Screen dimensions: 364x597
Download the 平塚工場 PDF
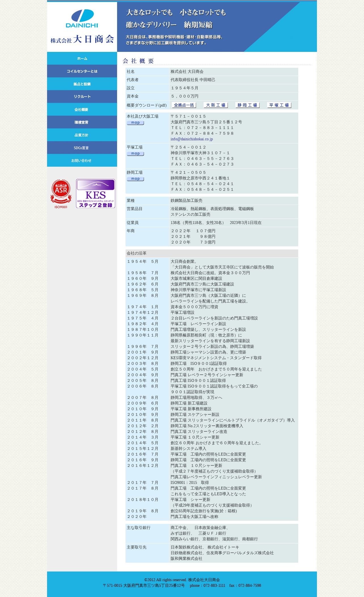[x=279, y=105]
